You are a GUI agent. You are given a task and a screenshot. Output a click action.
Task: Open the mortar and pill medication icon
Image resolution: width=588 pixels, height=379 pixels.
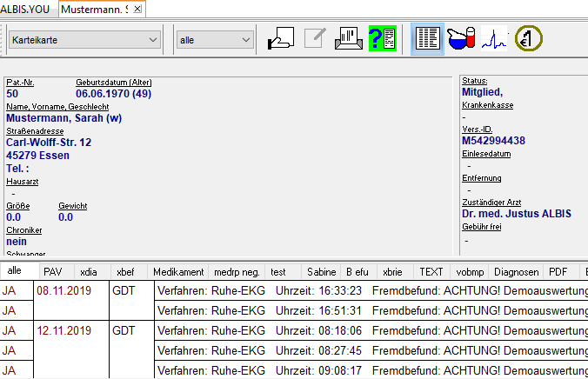(460, 39)
